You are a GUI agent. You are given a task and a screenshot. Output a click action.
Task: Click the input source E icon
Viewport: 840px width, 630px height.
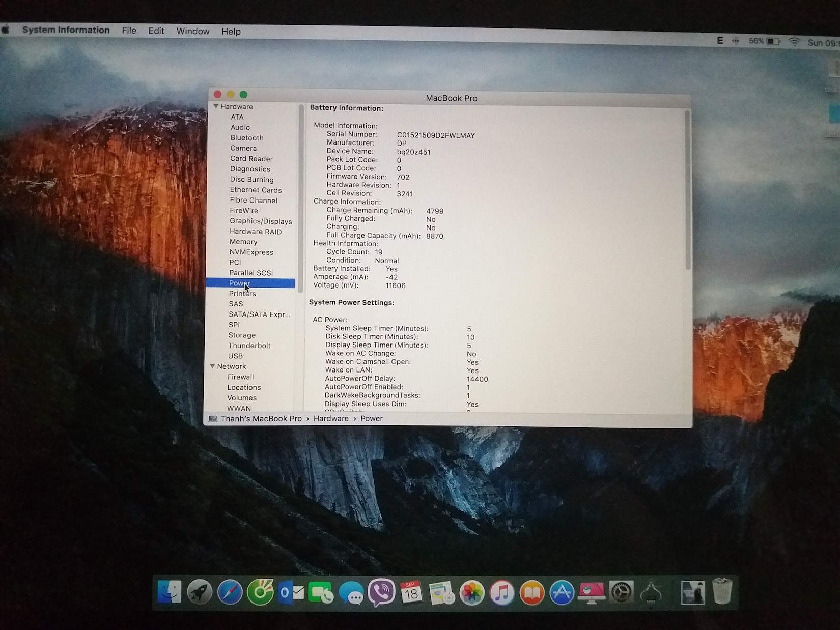click(x=720, y=40)
